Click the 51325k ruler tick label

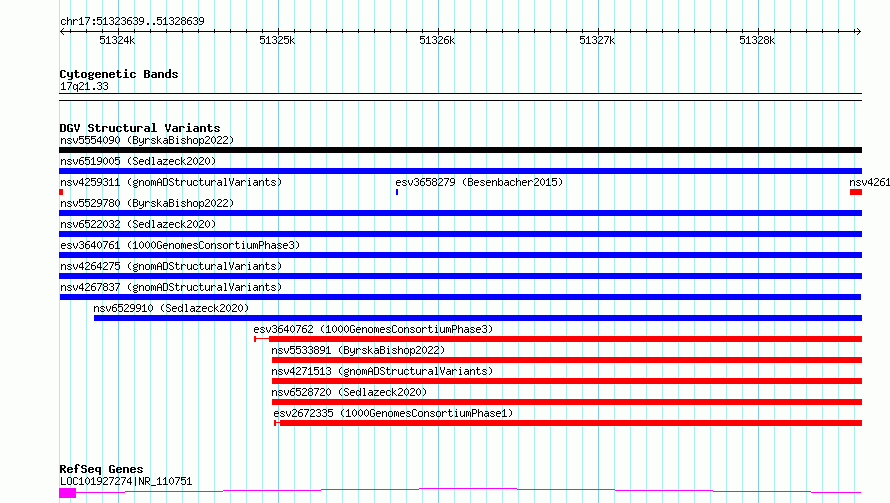point(277,40)
